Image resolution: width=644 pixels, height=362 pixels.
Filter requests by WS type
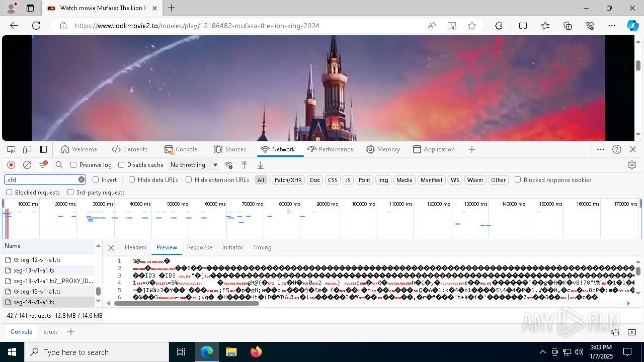[x=455, y=179]
